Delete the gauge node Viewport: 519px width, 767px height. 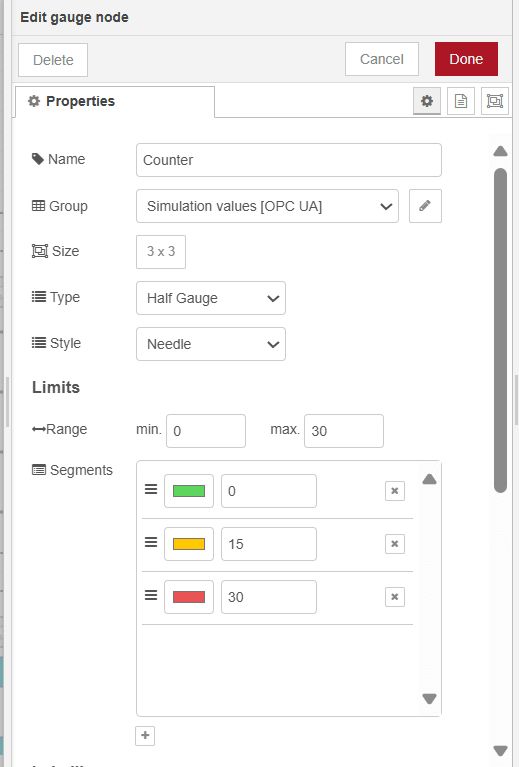pos(53,60)
